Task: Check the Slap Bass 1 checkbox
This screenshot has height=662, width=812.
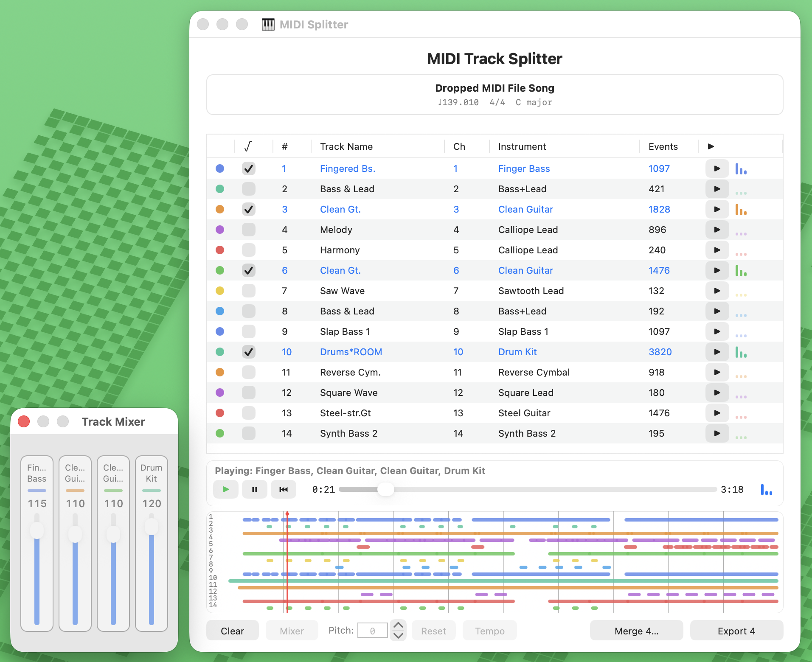Action: pyautogui.click(x=249, y=331)
